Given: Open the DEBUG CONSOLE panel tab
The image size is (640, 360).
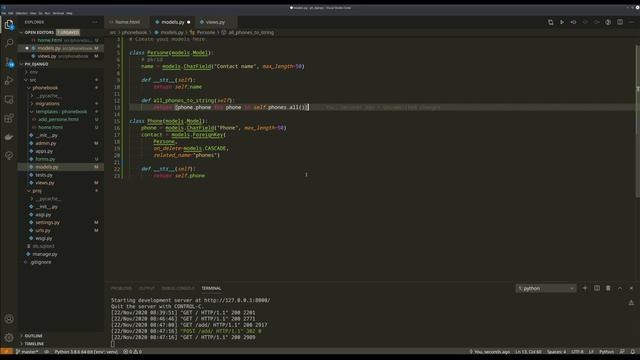Looking at the screenshot, I should (x=178, y=289).
